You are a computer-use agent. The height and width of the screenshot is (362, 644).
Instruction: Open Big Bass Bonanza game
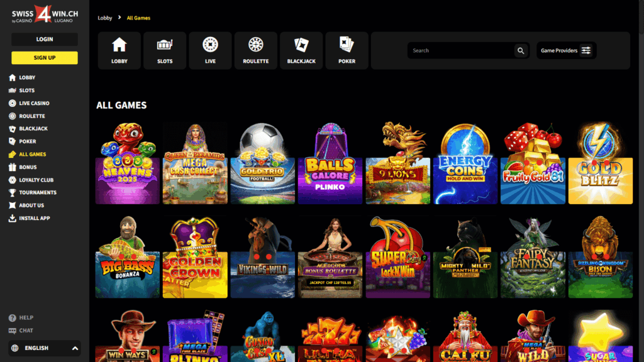pos(127,257)
